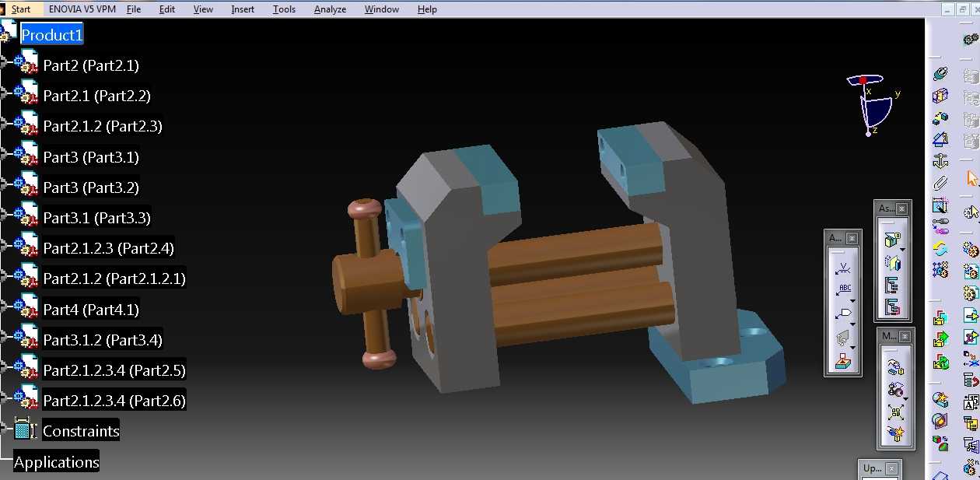This screenshot has height=480, width=980.
Task: Open the Text with Leader dropdown arrow
Action: (x=853, y=300)
